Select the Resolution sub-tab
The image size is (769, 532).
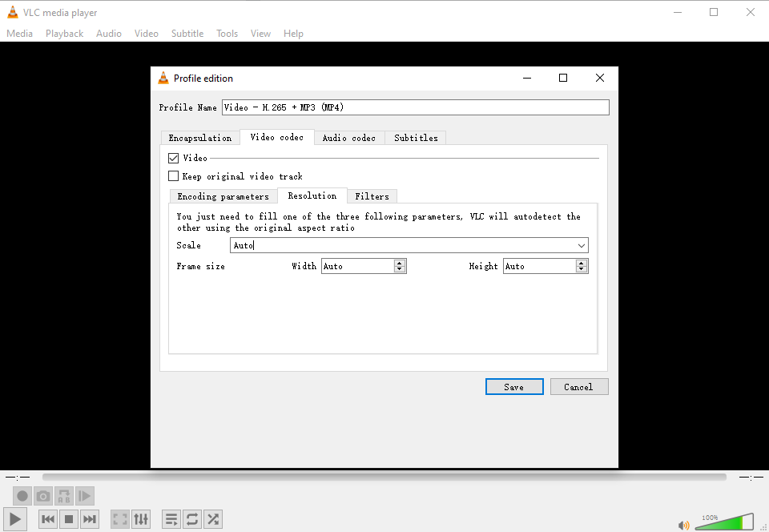[x=312, y=195]
